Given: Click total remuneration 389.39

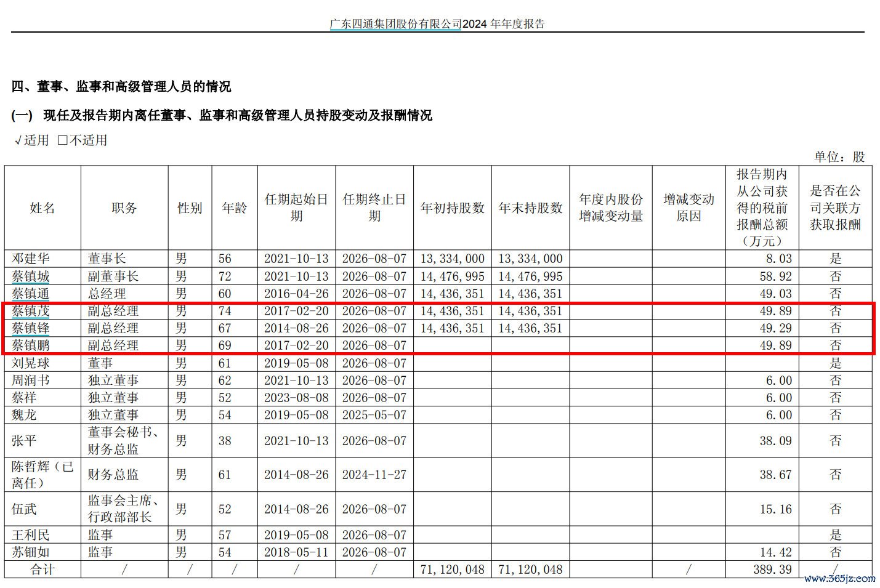Looking at the screenshot, I should click(x=773, y=570).
